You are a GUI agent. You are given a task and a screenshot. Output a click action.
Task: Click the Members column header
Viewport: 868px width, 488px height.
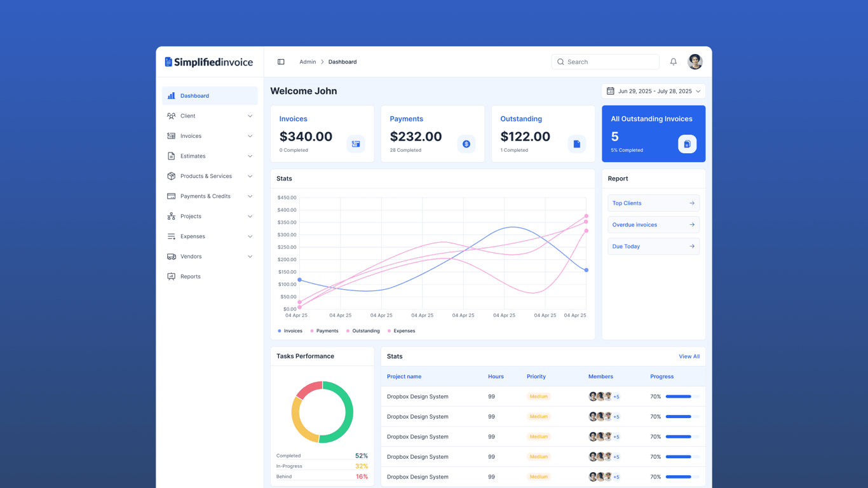coord(600,377)
